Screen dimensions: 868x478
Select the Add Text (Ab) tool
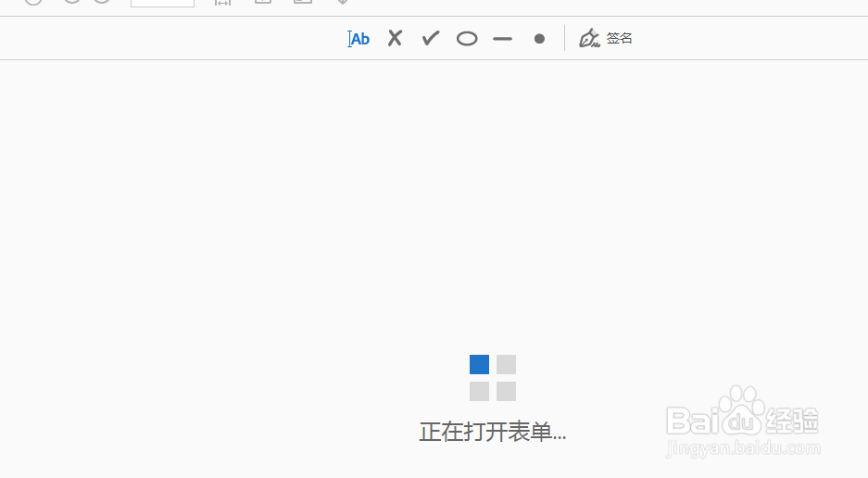coord(359,39)
